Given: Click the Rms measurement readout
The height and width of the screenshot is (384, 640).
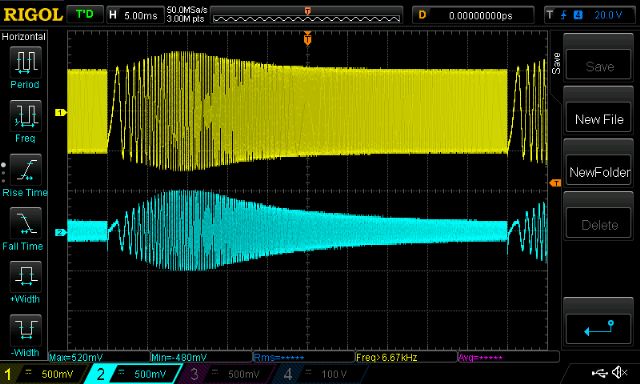Looking at the screenshot, I should pos(279,357).
